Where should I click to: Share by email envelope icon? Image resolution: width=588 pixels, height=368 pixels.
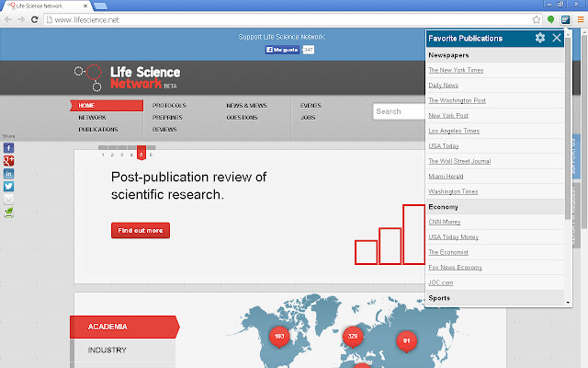(x=8, y=200)
